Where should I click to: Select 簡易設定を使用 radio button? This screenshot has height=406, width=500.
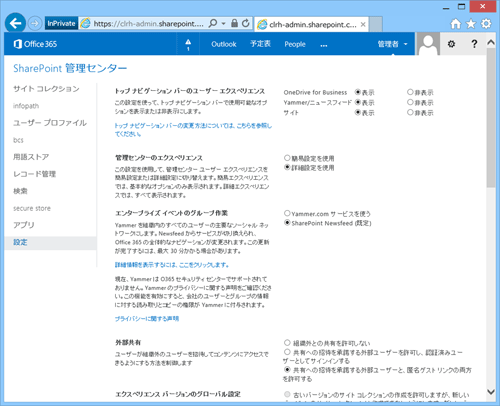tap(287, 158)
